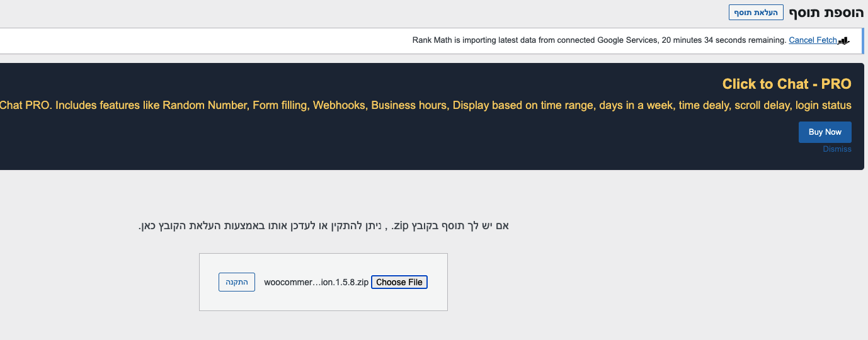Click the Buy Now button

point(825,132)
